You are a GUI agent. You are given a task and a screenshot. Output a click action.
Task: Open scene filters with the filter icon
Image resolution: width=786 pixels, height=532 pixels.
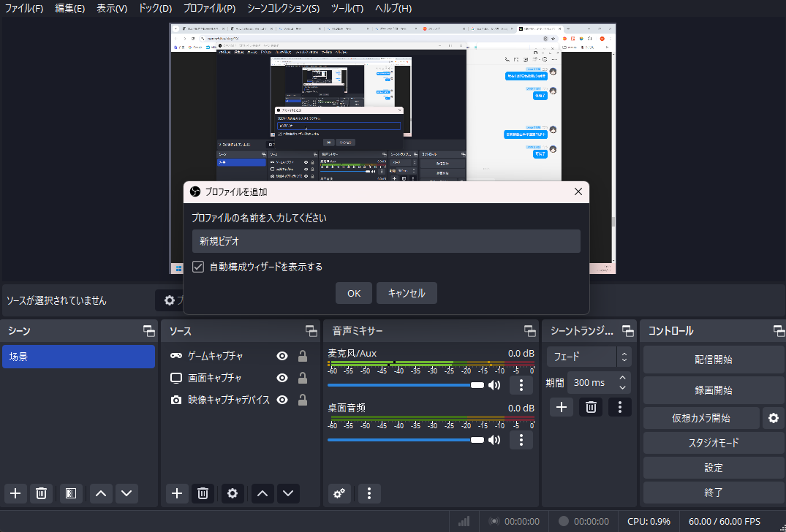pyautogui.click(x=70, y=493)
